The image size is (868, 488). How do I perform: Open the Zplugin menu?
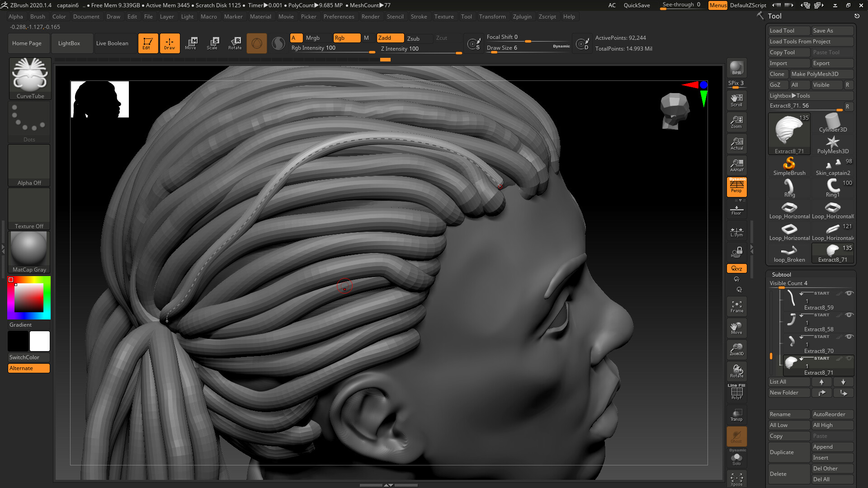[x=522, y=16]
